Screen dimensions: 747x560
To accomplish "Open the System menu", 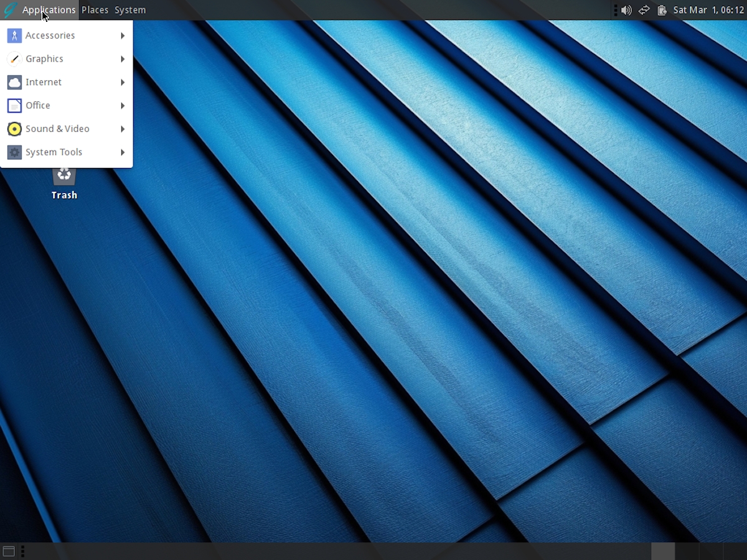I will (130, 10).
